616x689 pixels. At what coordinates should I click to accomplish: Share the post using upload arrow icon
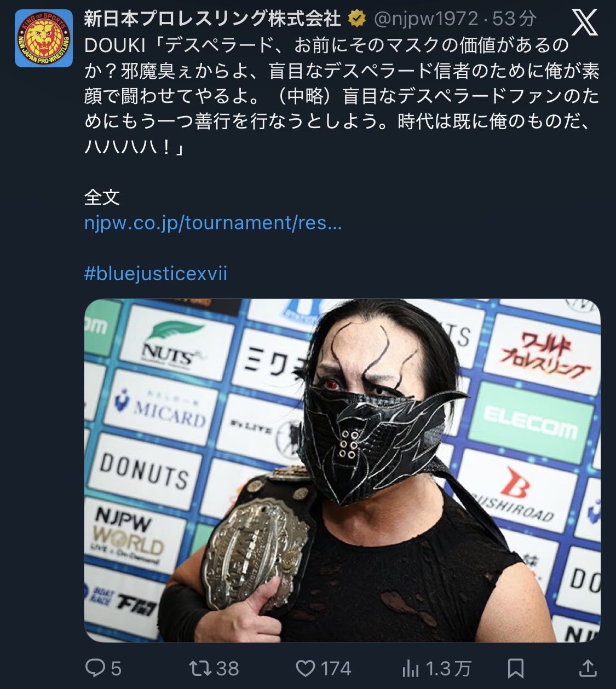(x=588, y=668)
